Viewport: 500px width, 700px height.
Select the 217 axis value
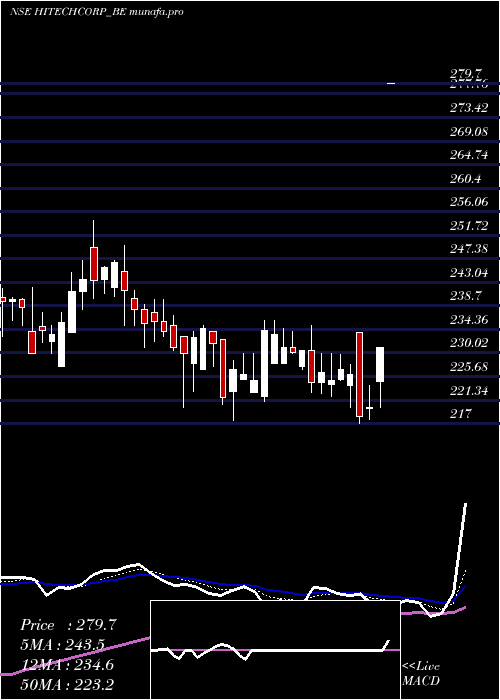click(x=460, y=413)
